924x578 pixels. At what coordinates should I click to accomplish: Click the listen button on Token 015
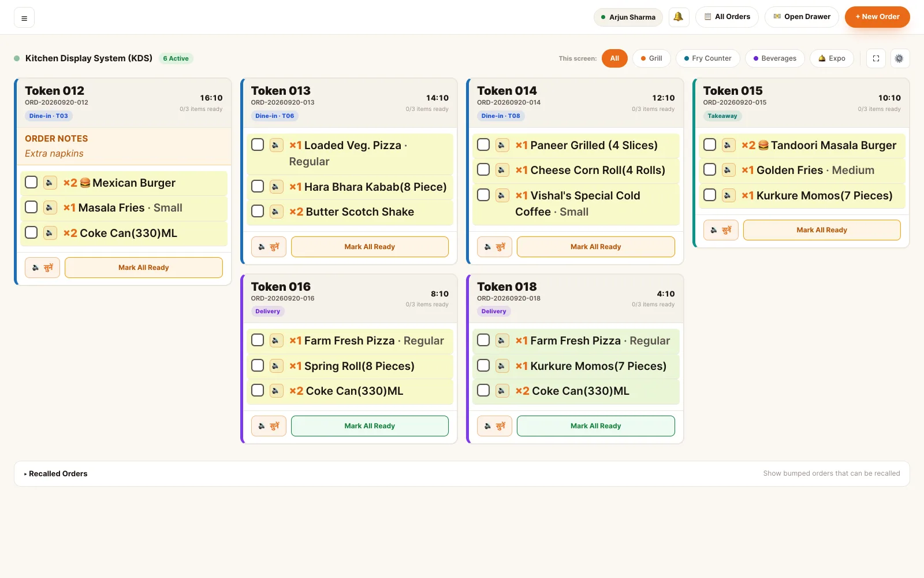click(x=721, y=230)
